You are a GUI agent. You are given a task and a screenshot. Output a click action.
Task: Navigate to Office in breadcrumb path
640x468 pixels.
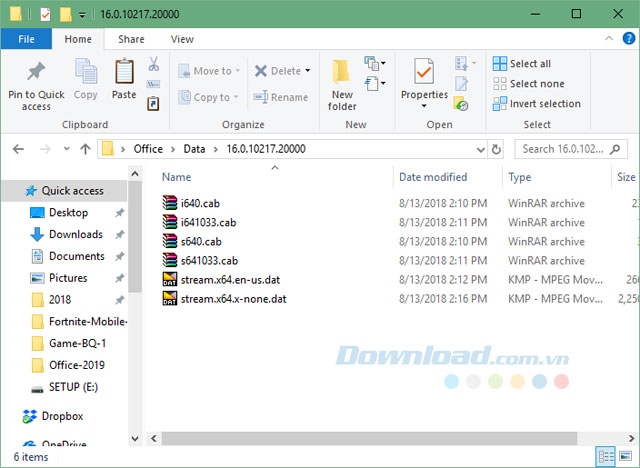(x=148, y=149)
